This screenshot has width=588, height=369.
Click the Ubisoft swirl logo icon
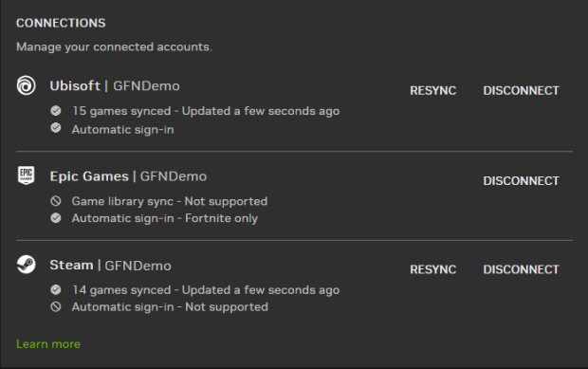tap(26, 85)
